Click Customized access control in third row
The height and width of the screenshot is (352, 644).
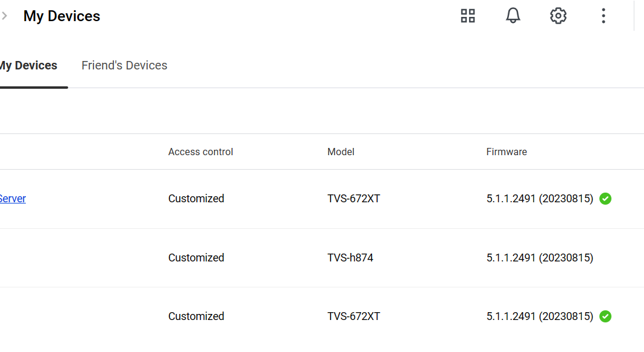click(x=197, y=316)
